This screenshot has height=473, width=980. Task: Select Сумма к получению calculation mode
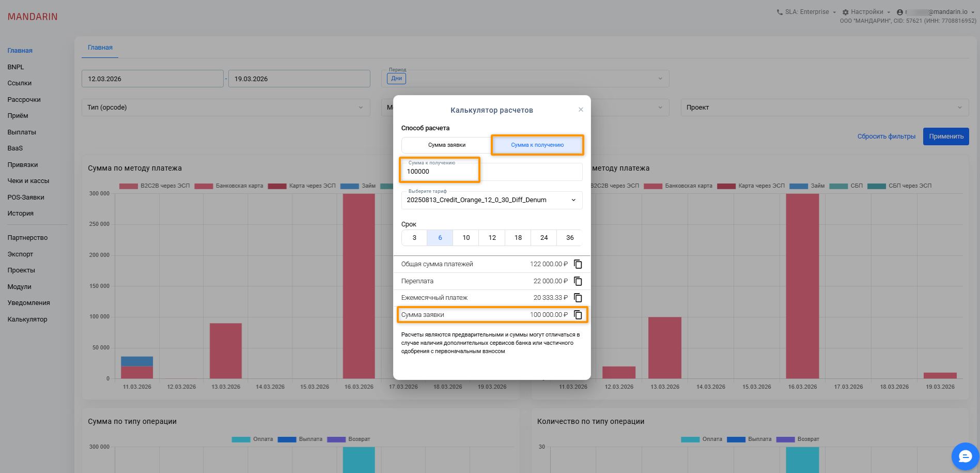pyautogui.click(x=537, y=145)
